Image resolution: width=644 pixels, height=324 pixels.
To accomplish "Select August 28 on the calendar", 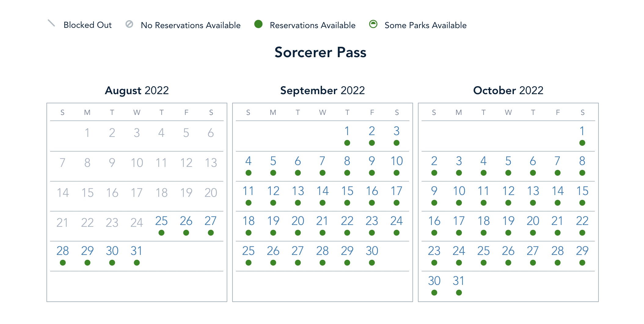I will [x=63, y=251].
